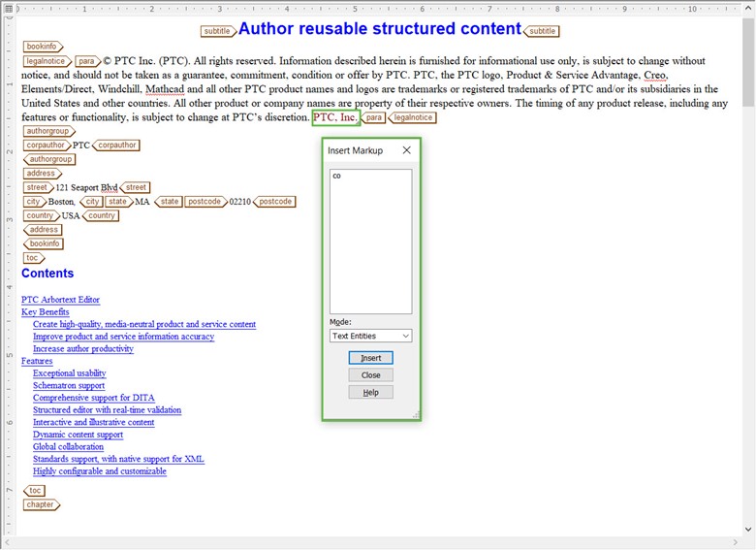Screen dimensions: 756x550
Task: Open Structured editor with real-time validation link
Action: [x=107, y=410]
